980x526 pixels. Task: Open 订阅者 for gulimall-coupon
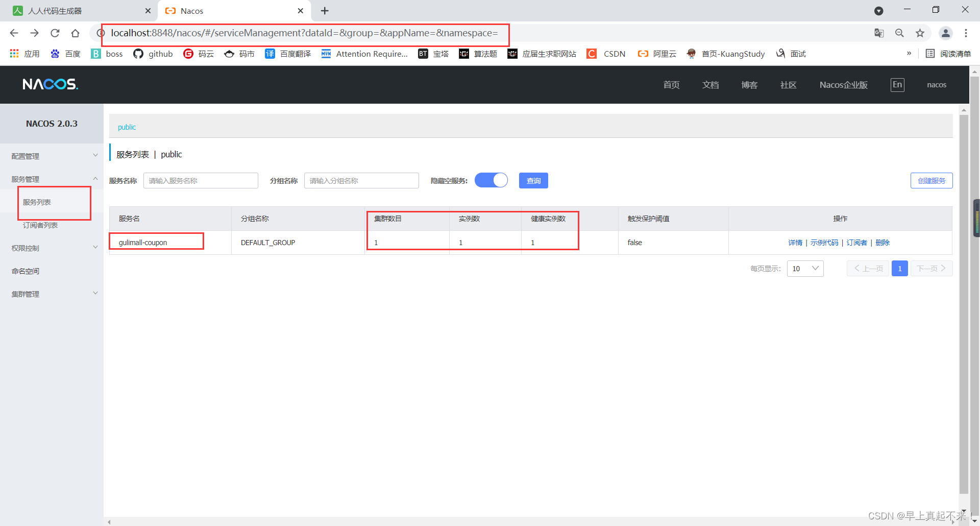click(x=856, y=243)
